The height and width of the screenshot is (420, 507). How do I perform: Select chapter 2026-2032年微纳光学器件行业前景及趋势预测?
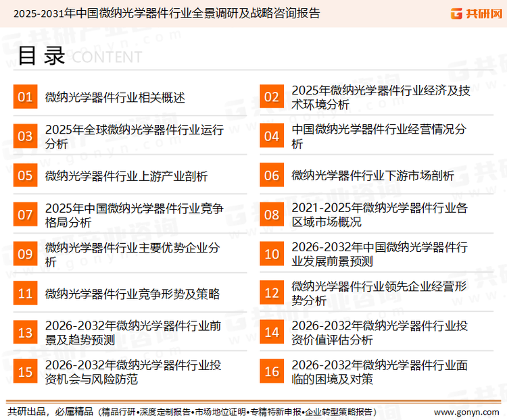(x=133, y=332)
